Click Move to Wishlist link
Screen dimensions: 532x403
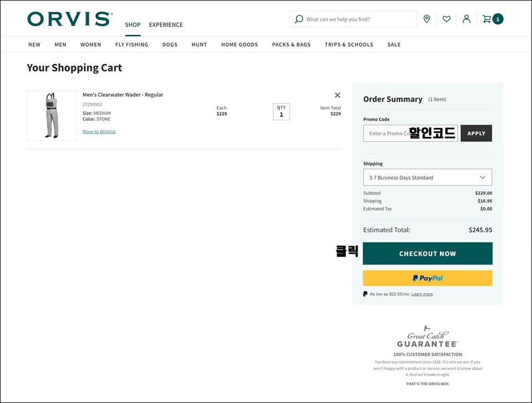coord(99,132)
